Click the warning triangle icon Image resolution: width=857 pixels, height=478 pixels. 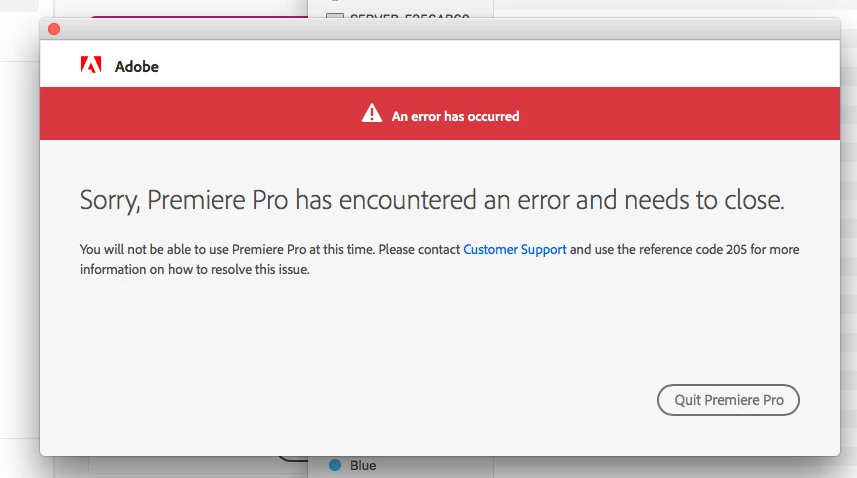tap(372, 114)
